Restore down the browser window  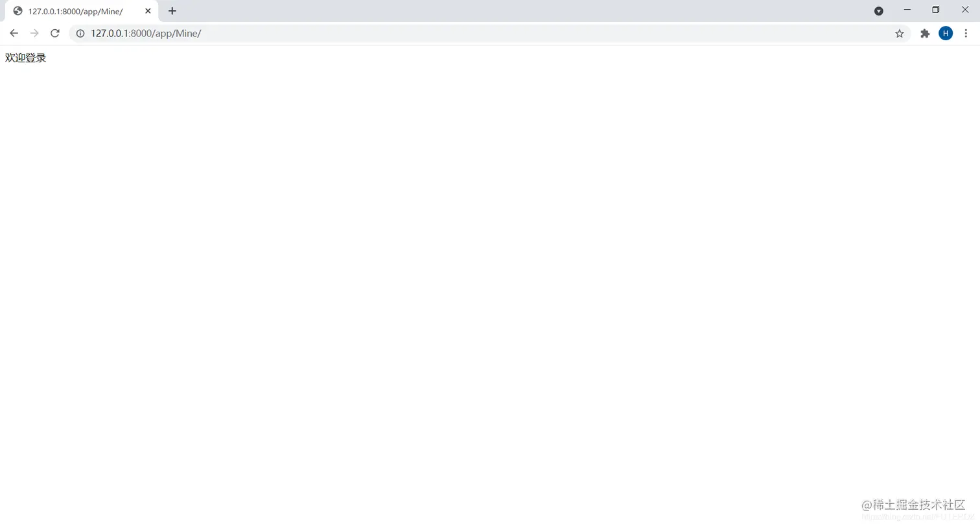click(x=936, y=10)
